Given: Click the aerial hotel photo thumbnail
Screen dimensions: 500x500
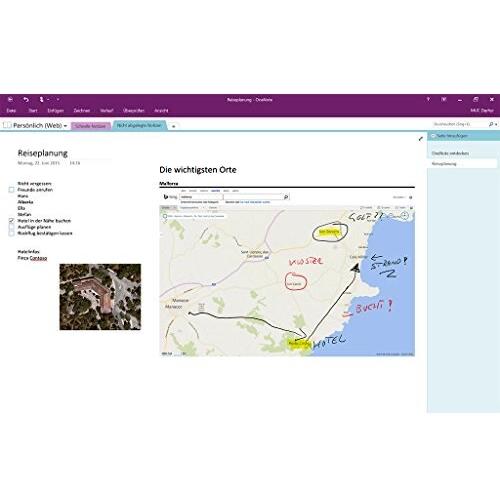Looking at the screenshot, I should coord(100,297).
